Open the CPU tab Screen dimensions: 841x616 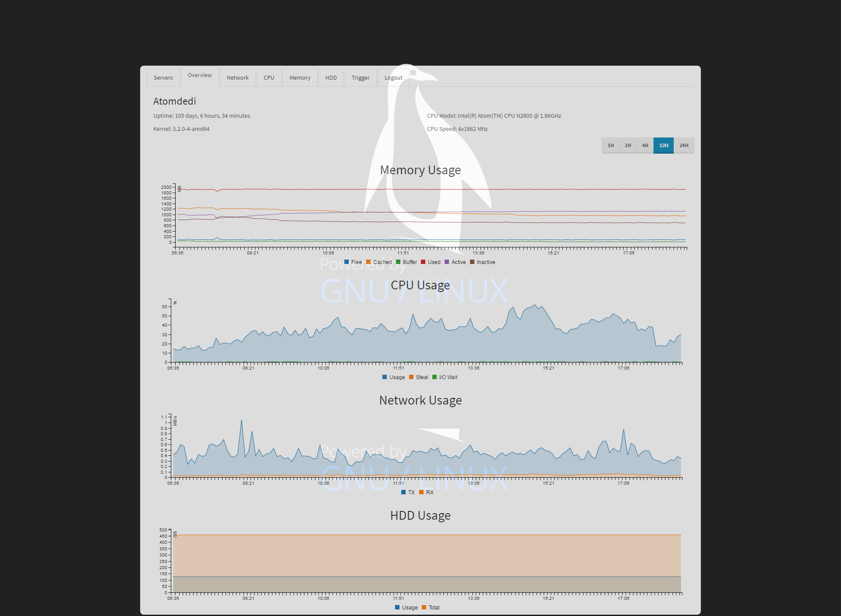(269, 77)
